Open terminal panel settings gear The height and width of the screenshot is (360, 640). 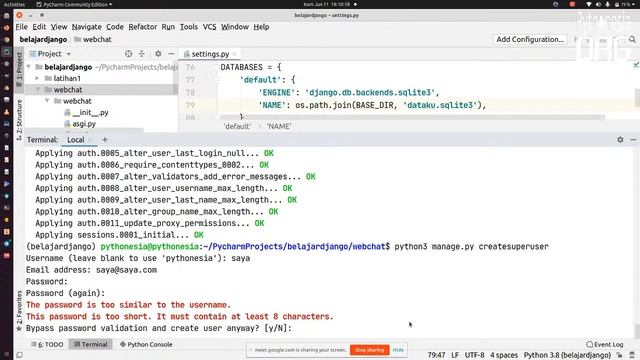point(620,140)
